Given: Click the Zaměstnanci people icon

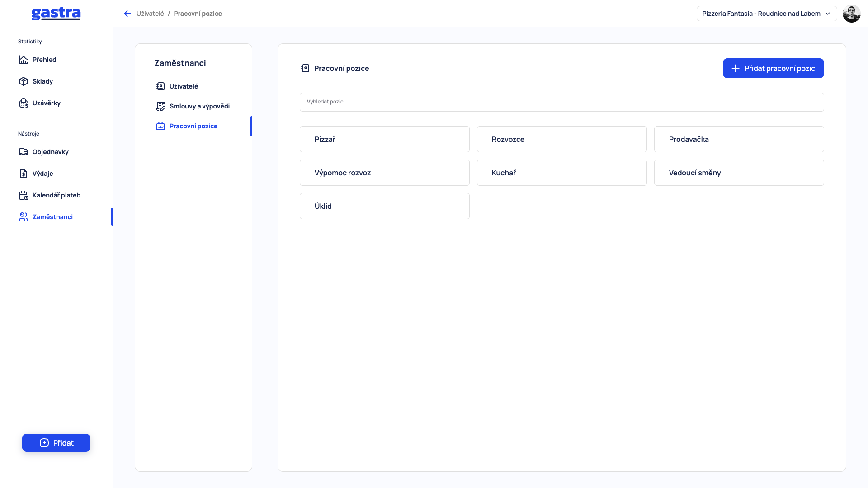Looking at the screenshot, I should 24,217.
